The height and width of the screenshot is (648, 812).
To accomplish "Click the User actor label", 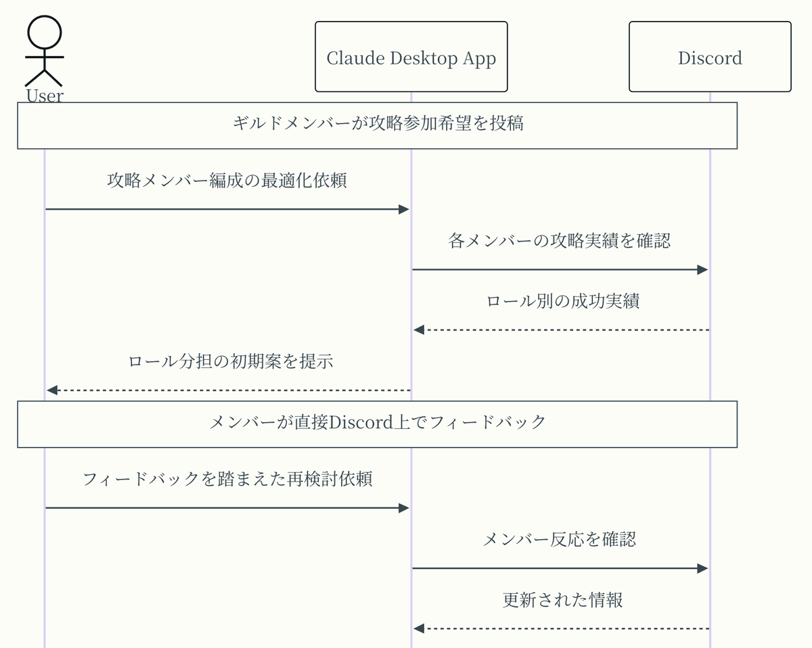I will click(x=45, y=95).
